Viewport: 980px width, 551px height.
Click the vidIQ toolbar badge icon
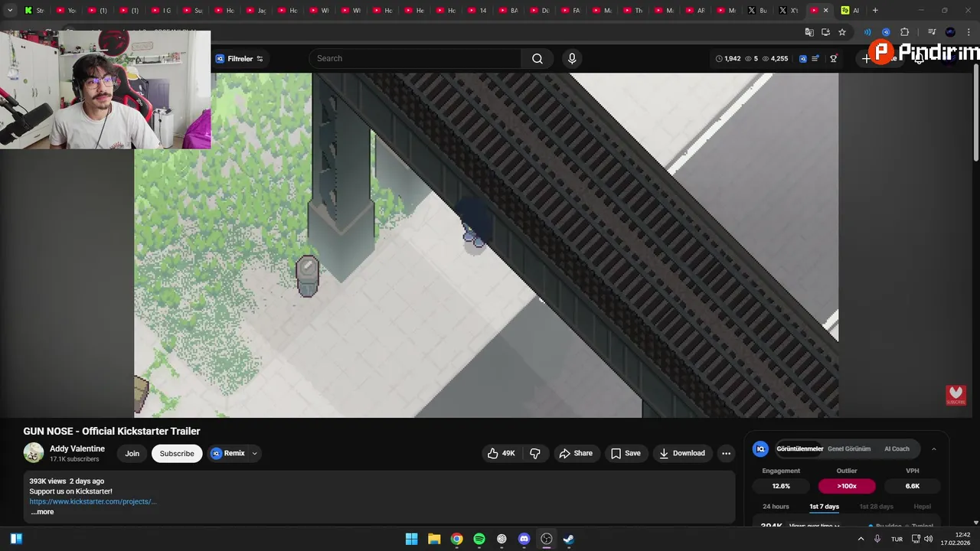click(886, 32)
